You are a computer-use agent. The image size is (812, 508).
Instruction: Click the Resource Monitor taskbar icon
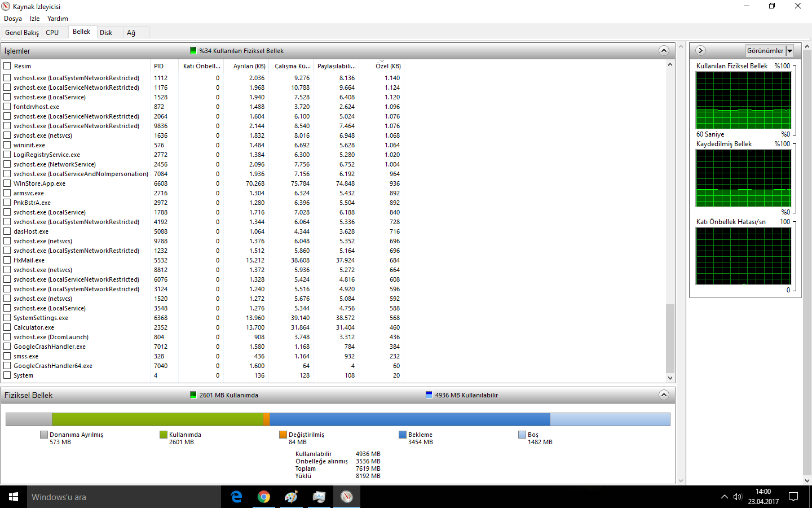point(346,497)
